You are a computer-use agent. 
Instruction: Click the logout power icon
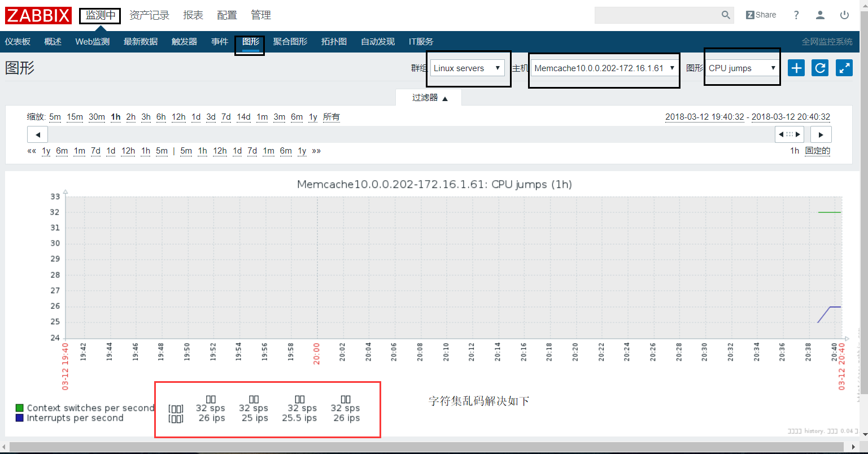coord(844,15)
